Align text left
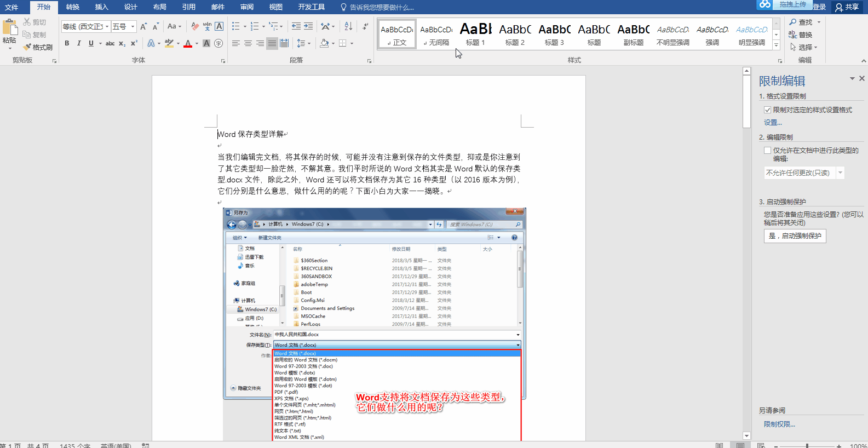The image size is (868, 448). pos(236,43)
